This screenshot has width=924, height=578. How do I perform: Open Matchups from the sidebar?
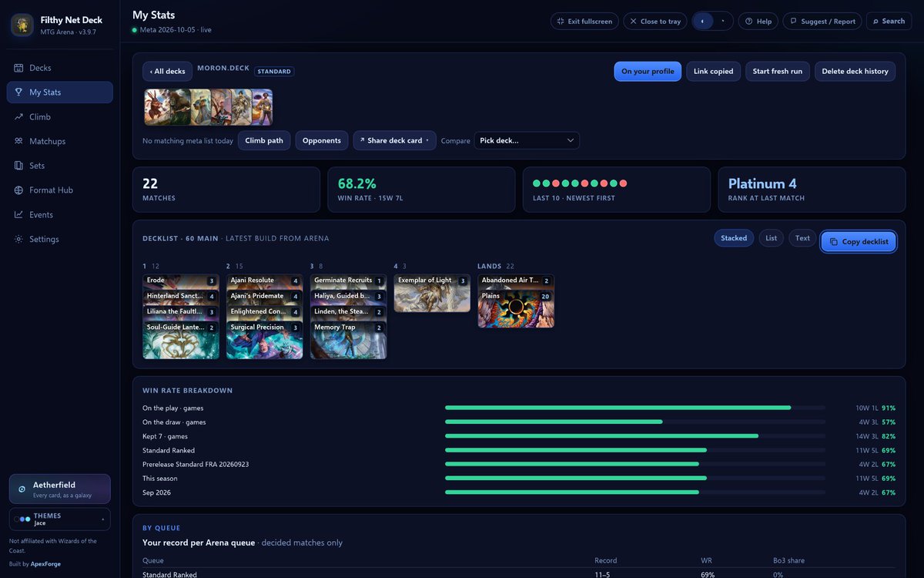coord(59,141)
